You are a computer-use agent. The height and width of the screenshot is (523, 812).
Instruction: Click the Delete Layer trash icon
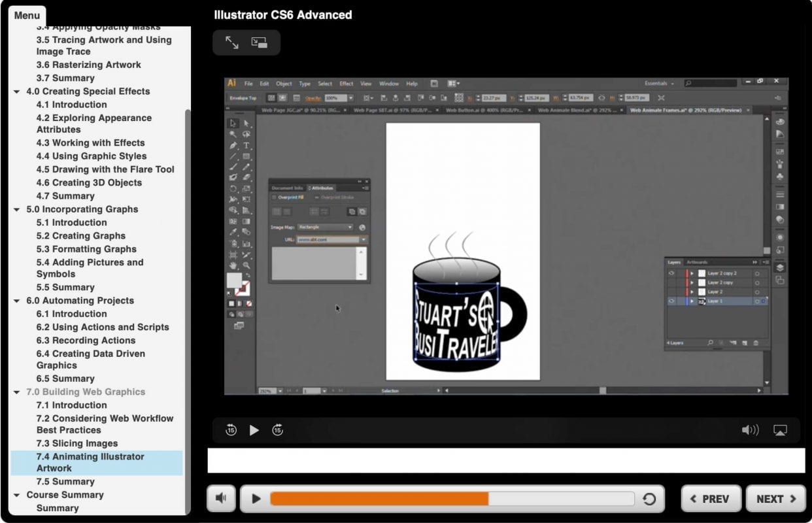pyautogui.click(x=756, y=343)
